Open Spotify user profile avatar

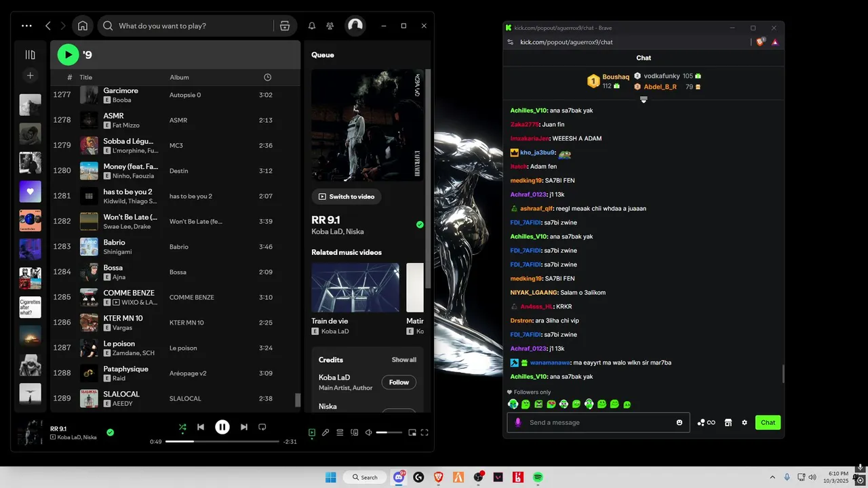tap(355, 26)
